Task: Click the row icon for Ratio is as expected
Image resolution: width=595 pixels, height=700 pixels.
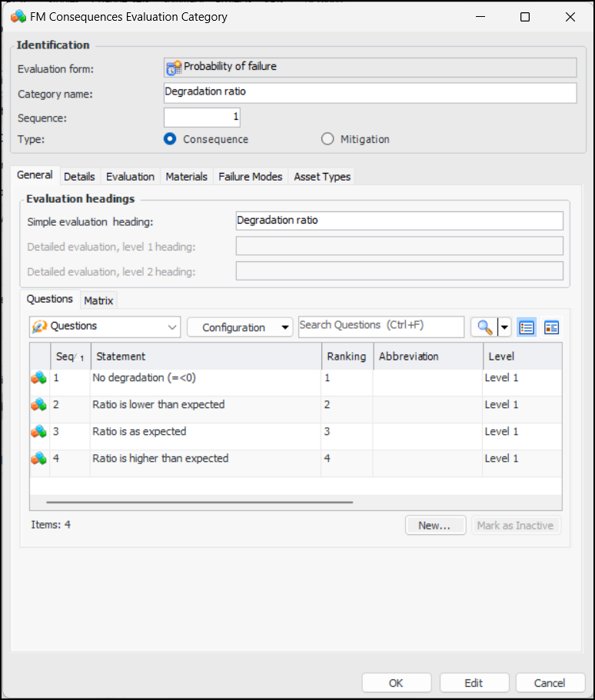Action: pyautogui.click(x=39, y=431)
